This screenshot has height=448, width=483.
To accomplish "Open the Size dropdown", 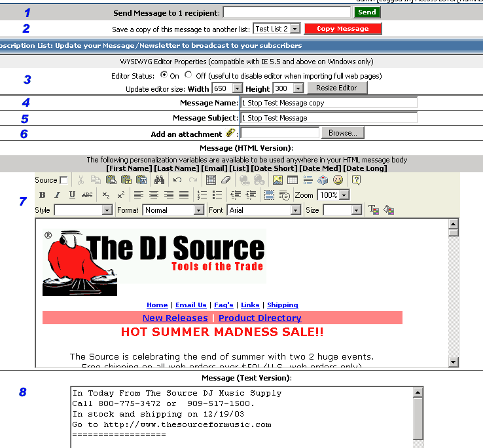I will tap(342, 210).
